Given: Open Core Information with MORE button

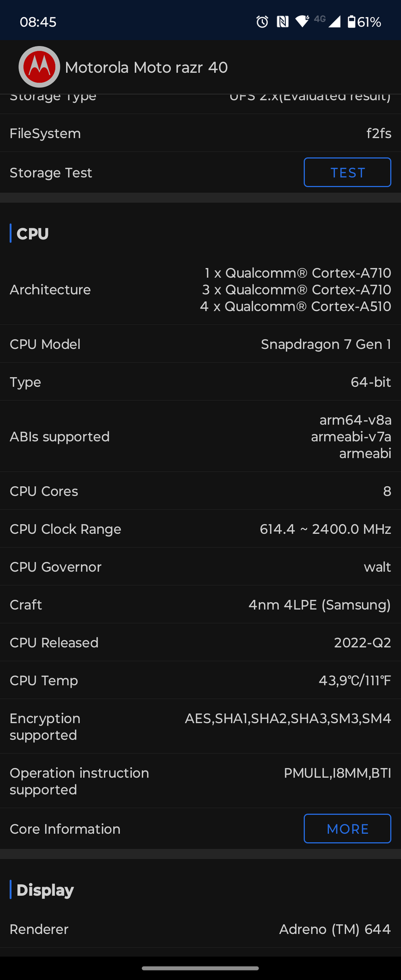Looking at the screenshot, I should coord(347,829).
